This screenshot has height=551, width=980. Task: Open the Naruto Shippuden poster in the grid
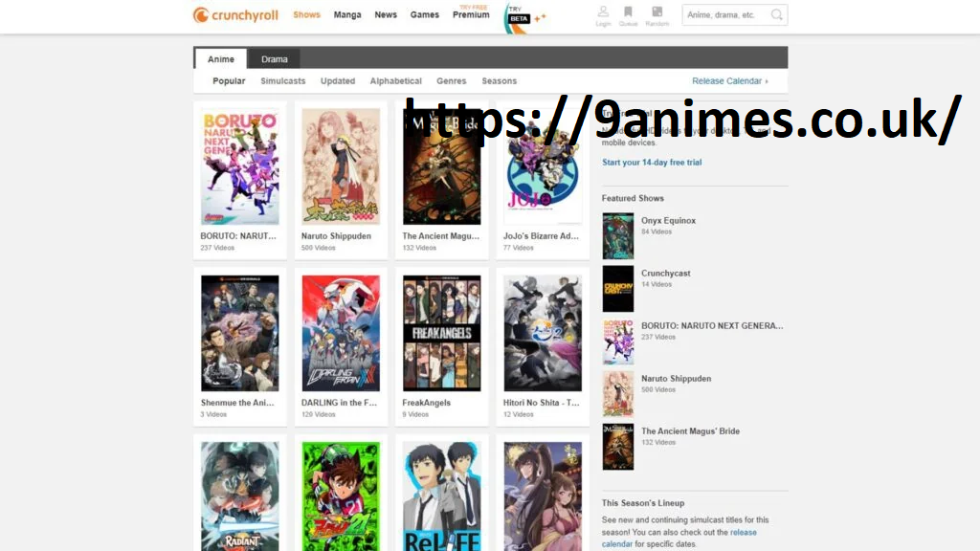(x=341, y=166)
